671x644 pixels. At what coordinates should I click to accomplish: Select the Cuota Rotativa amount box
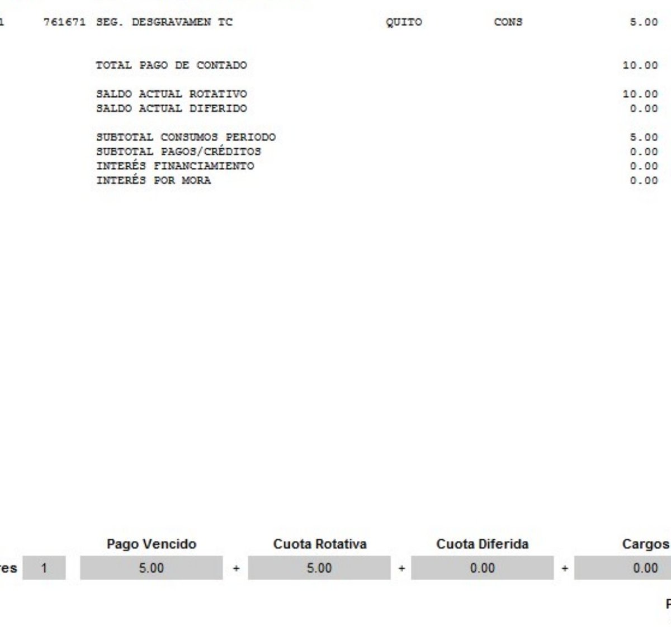(x=319, y=568)
